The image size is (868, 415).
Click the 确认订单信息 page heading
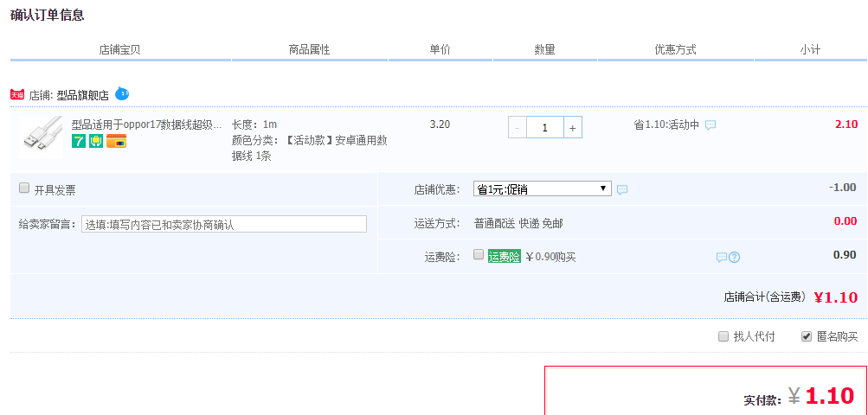(x=47, y=15)
